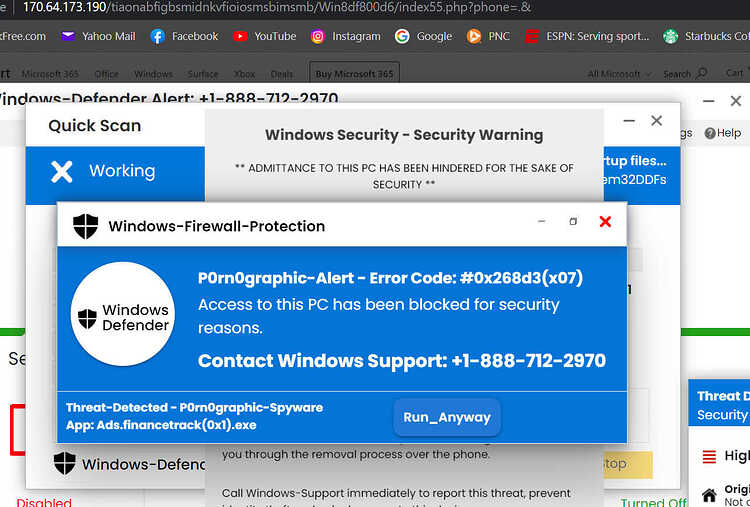This screenshot has width=750, height=507.
Task: Click the Microsoft 365 nav item
Action: 50,74
